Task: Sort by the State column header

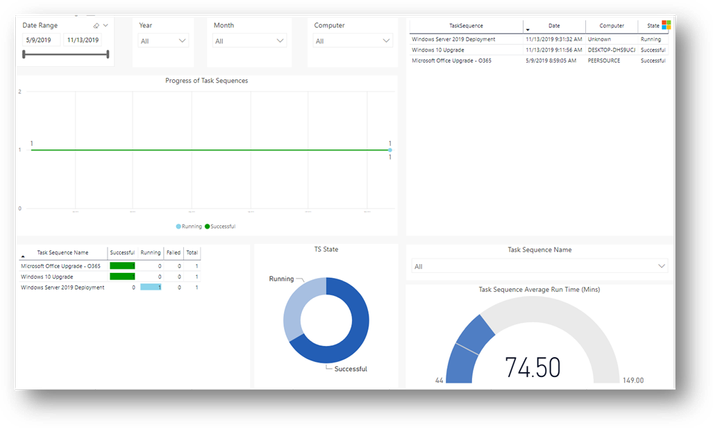Action: click(653, 26)
